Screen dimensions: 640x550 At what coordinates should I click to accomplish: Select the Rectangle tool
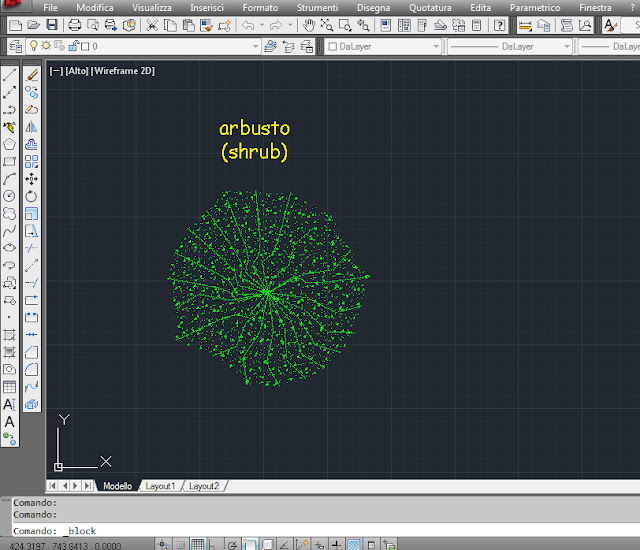(9, 162)
